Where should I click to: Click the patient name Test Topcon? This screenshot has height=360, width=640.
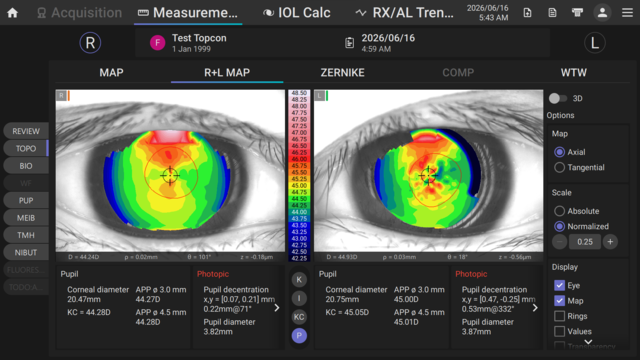[199, 38]
